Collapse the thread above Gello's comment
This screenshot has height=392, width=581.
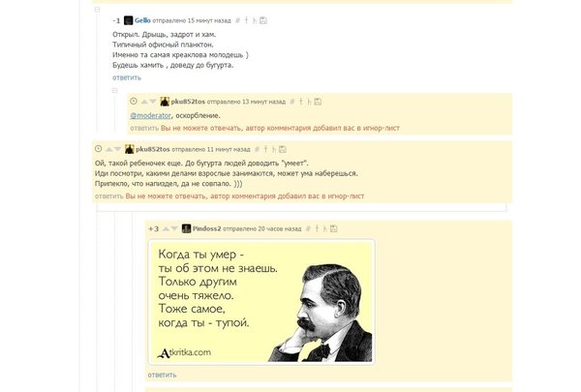(97, 10)
